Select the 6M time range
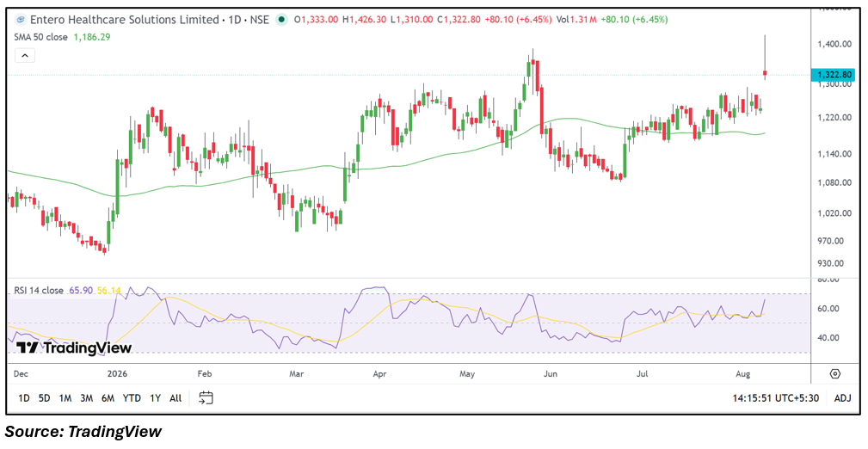 pyautogui.click(x=108, y=398)
